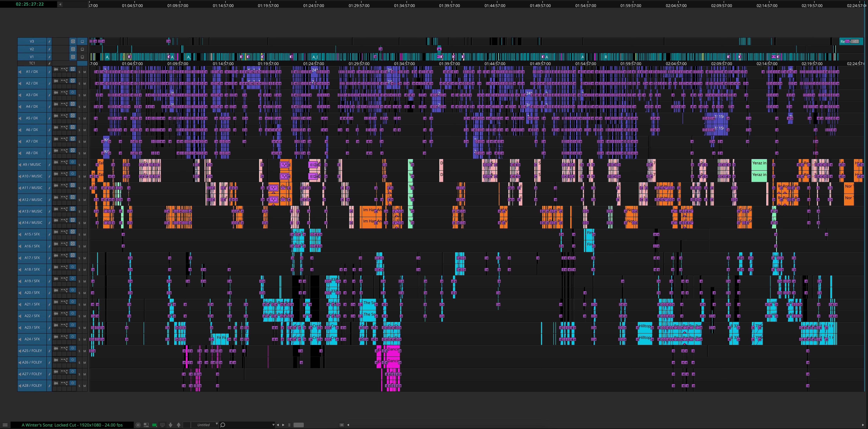The width and height of the screenshot is (868, 429).
Task: Click the speaker icon on A9 / MUSIC track
Action: 20,165
